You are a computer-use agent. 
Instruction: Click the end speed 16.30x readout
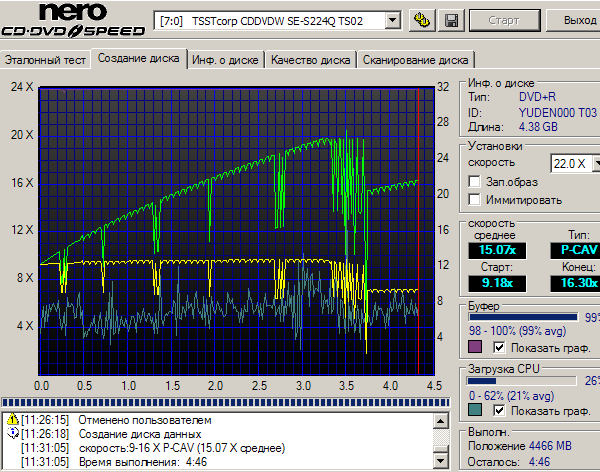(575, 283)
